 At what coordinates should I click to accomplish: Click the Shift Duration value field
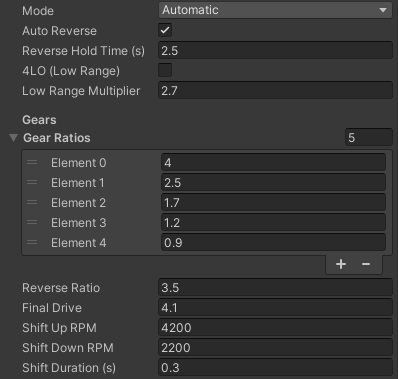(275, 368)
